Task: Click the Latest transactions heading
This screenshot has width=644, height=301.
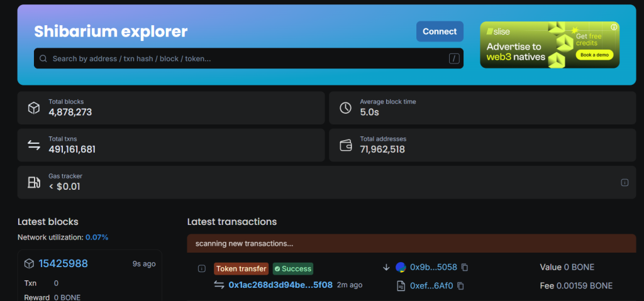Action: coord(232,222)
